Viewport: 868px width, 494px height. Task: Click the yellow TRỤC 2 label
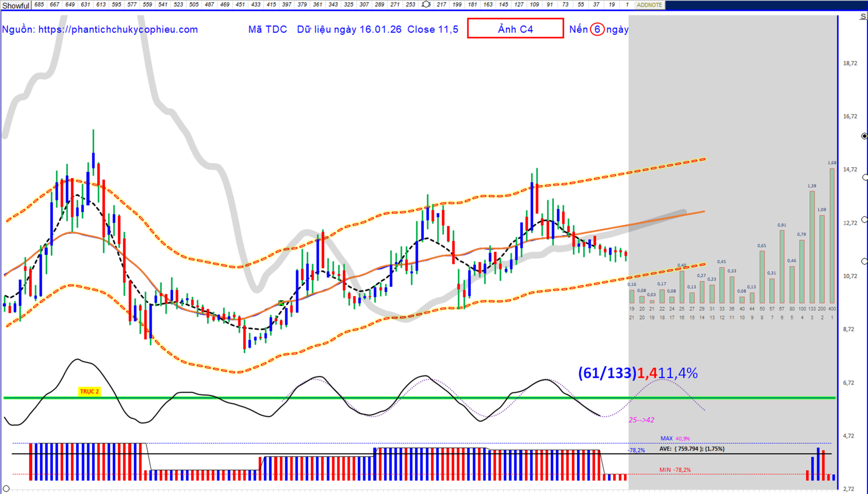tap(89, 391)
